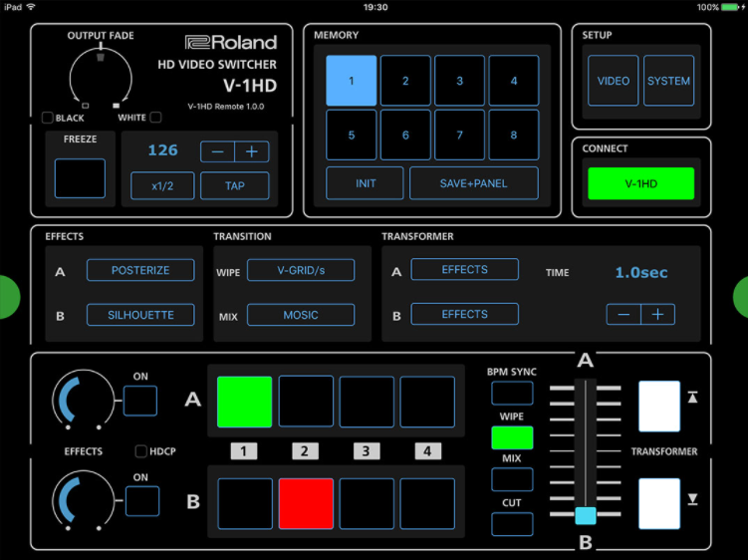Screen dimensions: 748x560
Task: Turn ON effects for channel A
Action: (140, 401)
